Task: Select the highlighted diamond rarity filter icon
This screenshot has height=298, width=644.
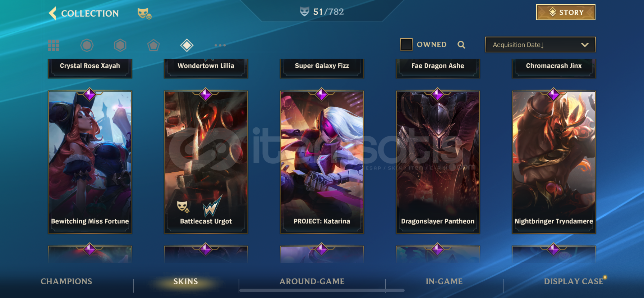Action: tap(187, 45)
